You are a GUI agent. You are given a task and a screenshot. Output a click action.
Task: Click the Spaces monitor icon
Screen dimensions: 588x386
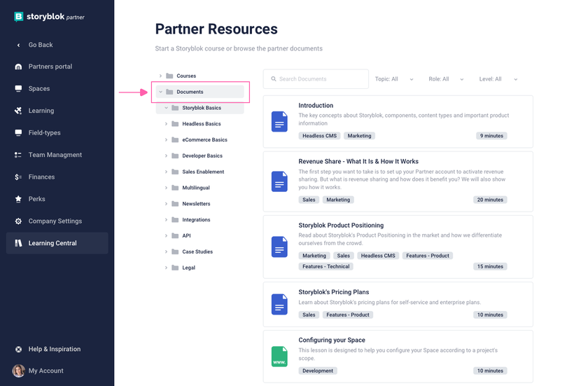[x=18, y=88]
